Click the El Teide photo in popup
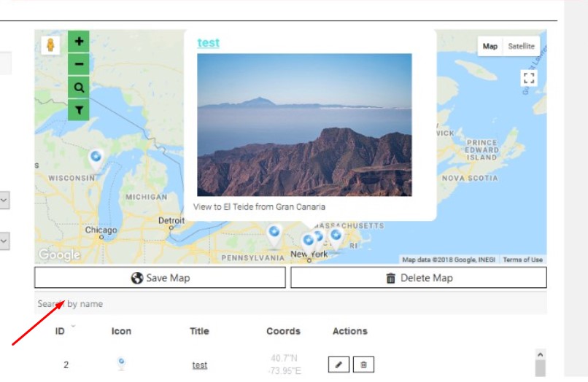588x382 pixels. click(304, 125)
